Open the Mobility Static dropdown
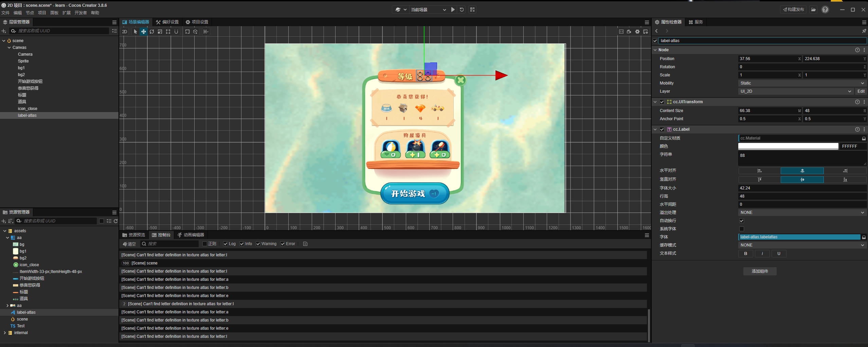Screen dimensions: 868x347 click(802, 83)
